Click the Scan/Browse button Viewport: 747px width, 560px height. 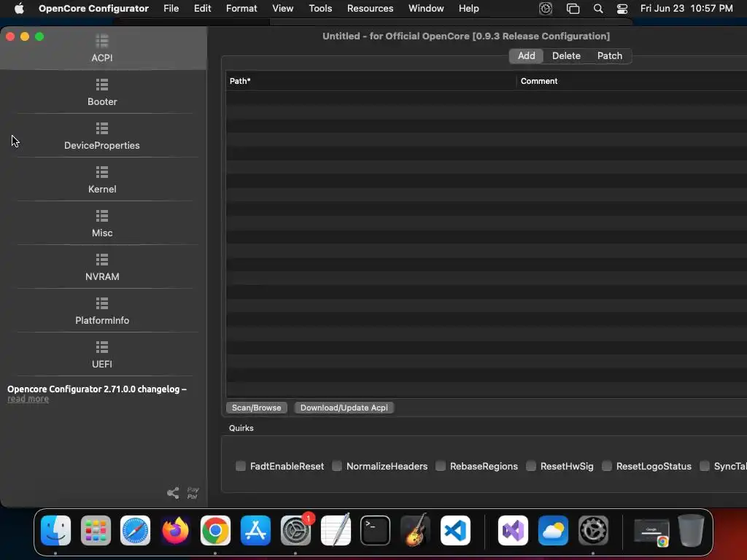[256, 408]
